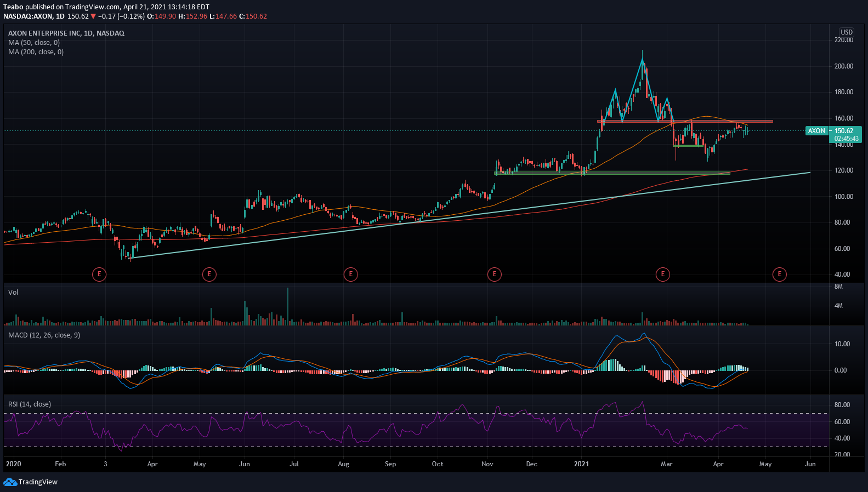Click the 2020 label on time axis
The width and height of the screenshot is (868, 492).
(x=13, y=464)
